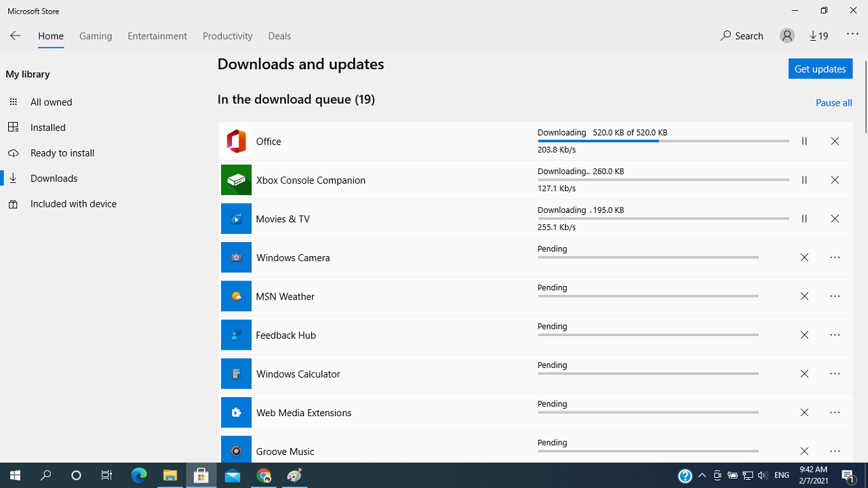The width and height of the screenshot is (868, 488).
Task: Click the Movies & TV icon
Action: click(x=236, y=218)
